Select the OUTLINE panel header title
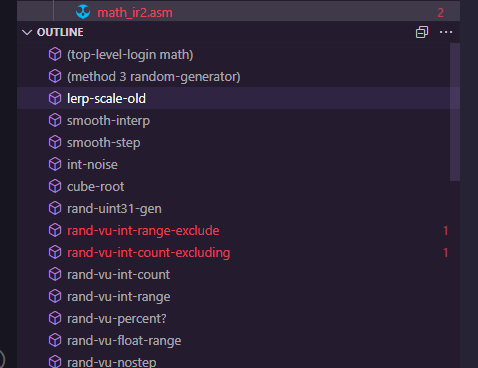 coord(60,32)
